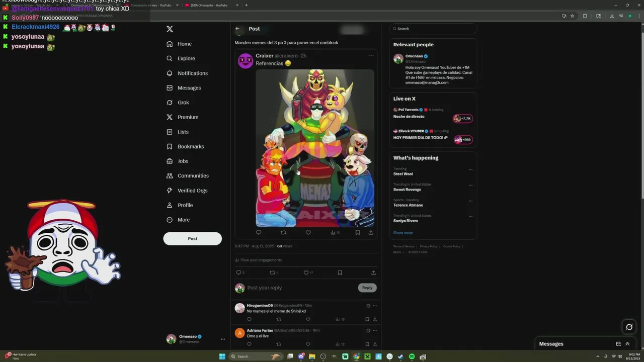View analytics on Craixer's post
Screen dimensions: 644x362
(335, 233)
